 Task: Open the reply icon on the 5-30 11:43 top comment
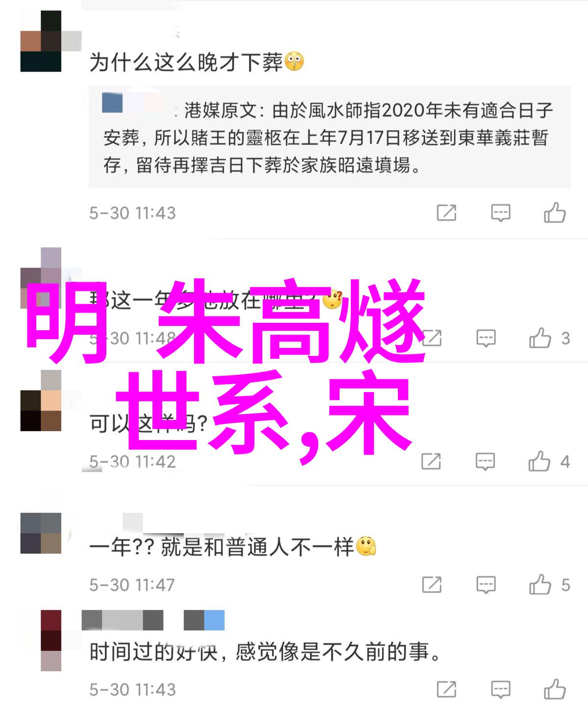(501, 213)
